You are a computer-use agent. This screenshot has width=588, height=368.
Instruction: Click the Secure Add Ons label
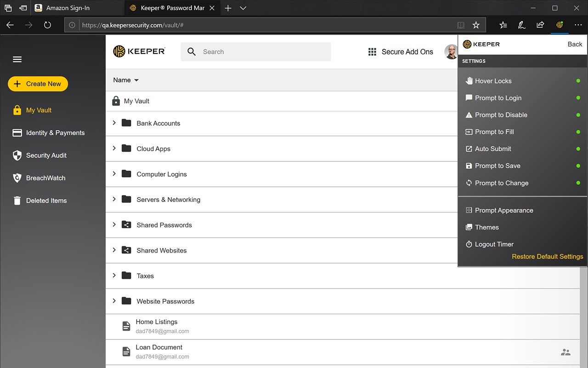click(x=407, y=52)
